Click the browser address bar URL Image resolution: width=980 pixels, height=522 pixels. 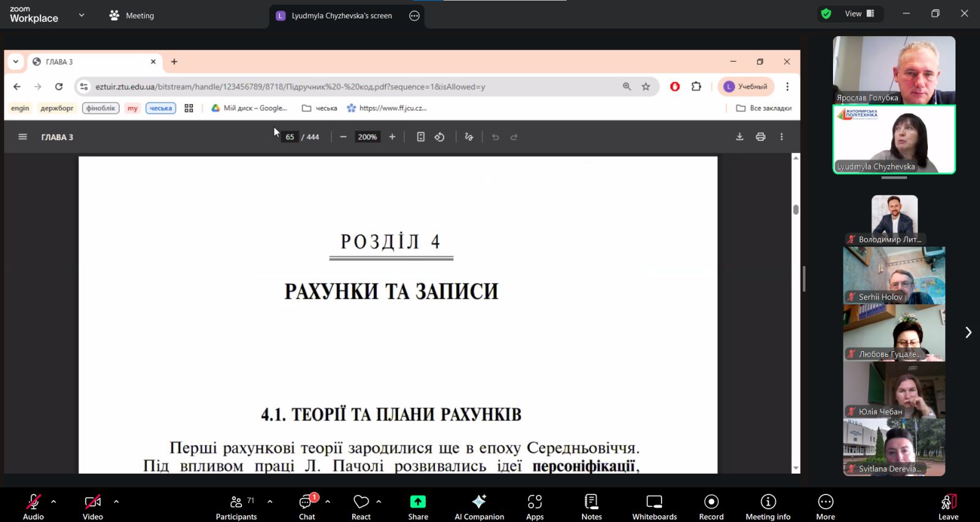290,87
